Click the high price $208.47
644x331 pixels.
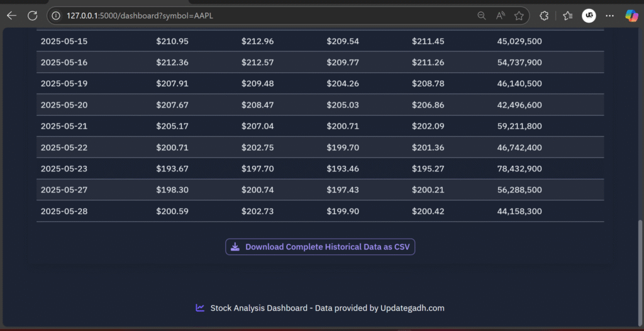coord(257,105)
